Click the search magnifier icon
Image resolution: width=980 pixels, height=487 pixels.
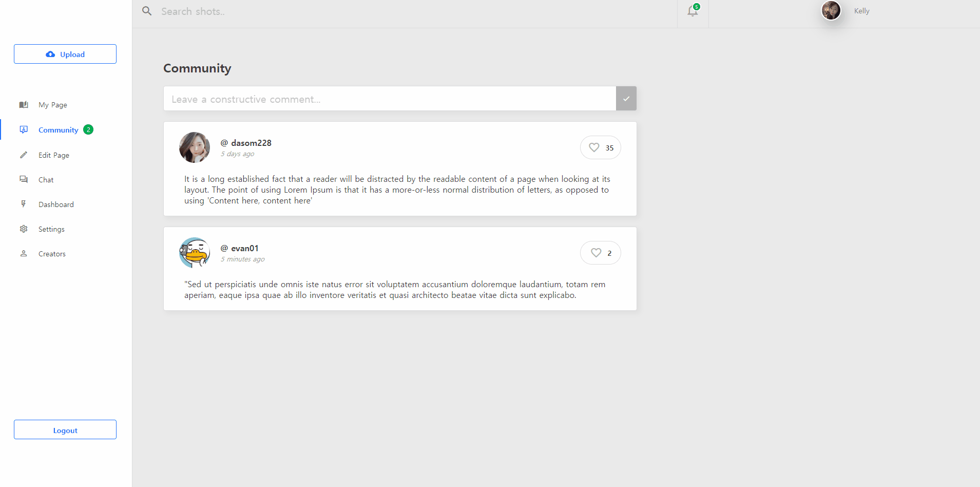[147, 11]
